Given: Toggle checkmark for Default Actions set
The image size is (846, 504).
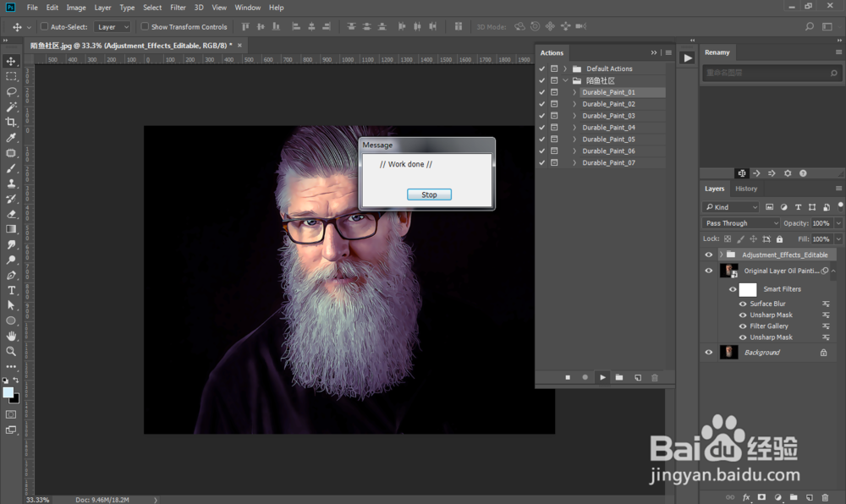Looking at the screenshot, I should pos(541,68).
